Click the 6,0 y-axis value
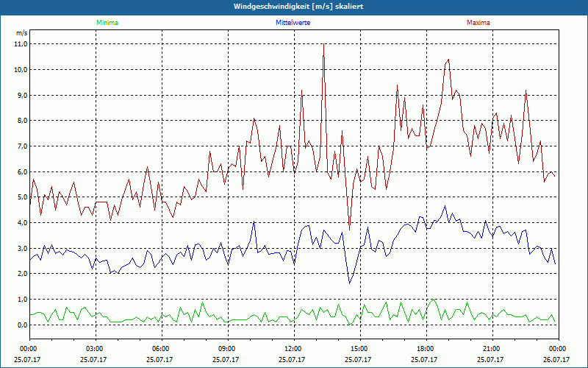This screenshot has height=368, width=588. click(23, 171)
